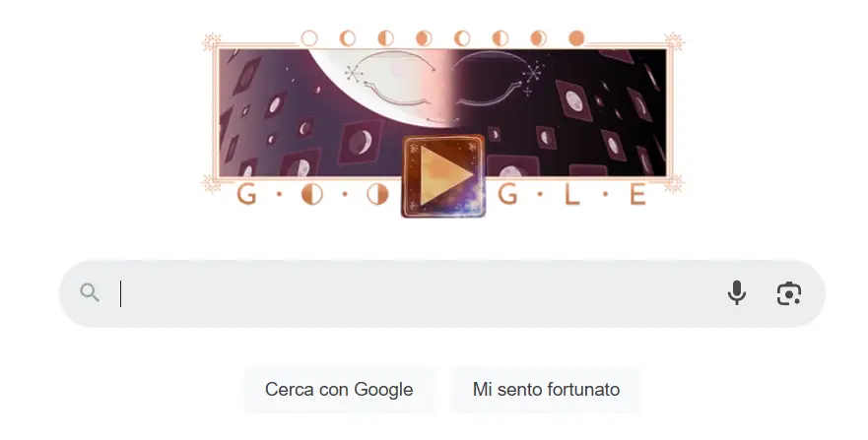Click the half-moon O beside the play button
Image resolution: width=868 pixels, height=440 pixels.
(x=377, y=195)
